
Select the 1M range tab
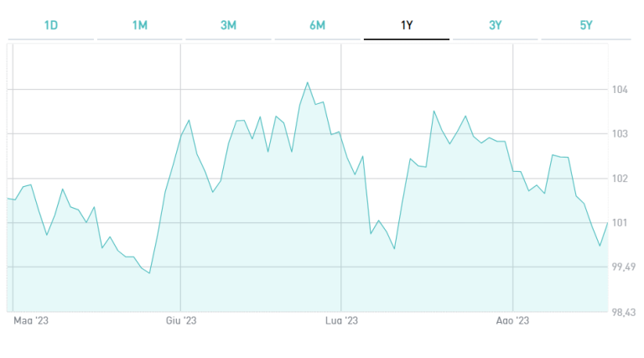140,25
